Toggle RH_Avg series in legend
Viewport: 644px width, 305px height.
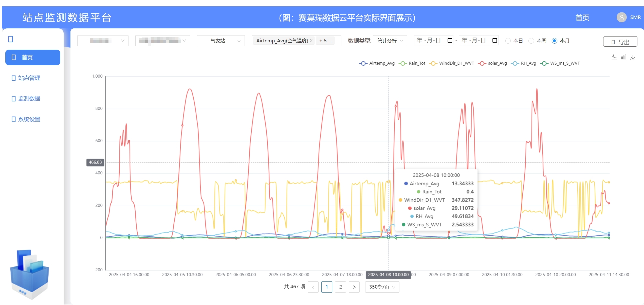tap(524, 63)
